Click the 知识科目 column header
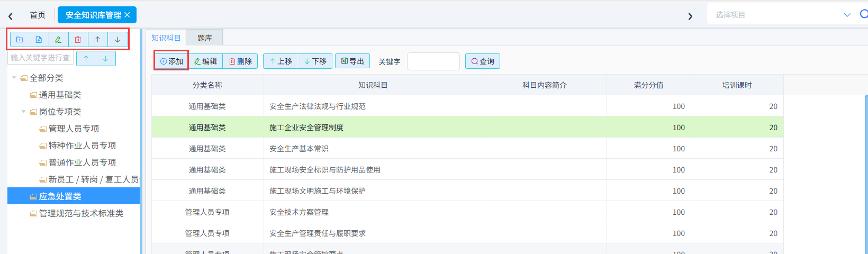The image size is (868, 254). click(373, 85)
